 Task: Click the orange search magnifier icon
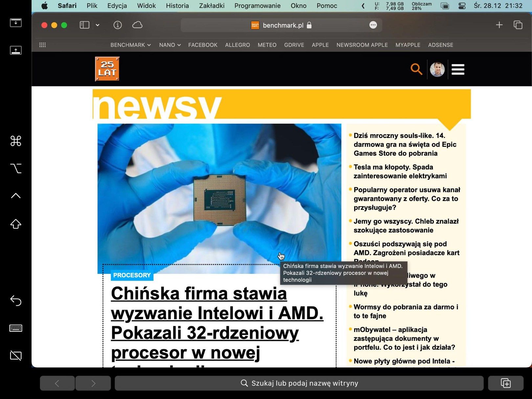tap(416, 69)
